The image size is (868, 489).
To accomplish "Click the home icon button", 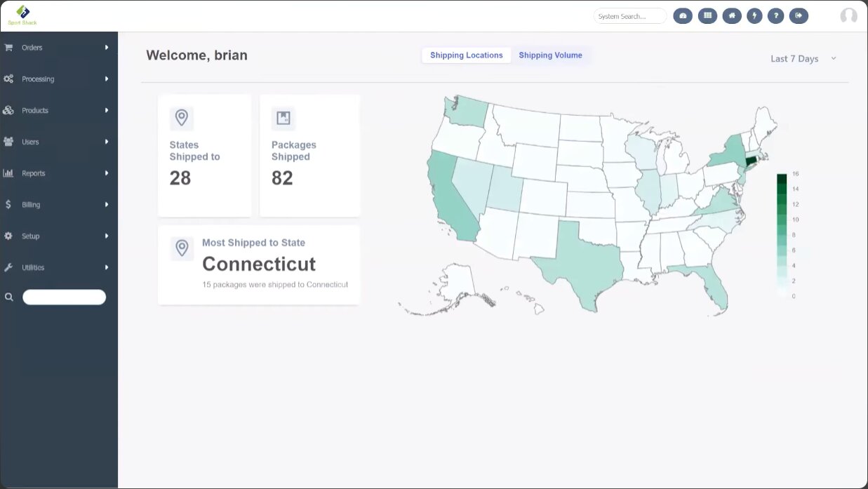I will click(x=732, y=16).
